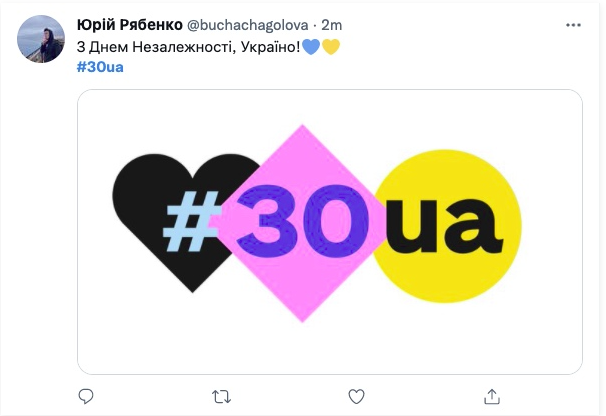Viewport: 606px width, 416px height.
Task: Open the three-dot more options menu
Action: 571,23
